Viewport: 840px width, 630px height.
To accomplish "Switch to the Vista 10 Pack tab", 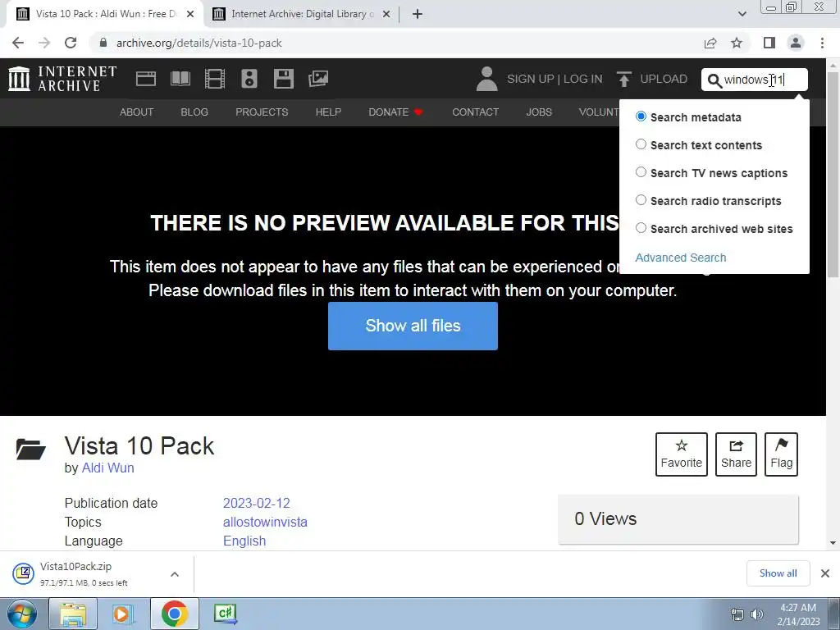I will point(104,15).
